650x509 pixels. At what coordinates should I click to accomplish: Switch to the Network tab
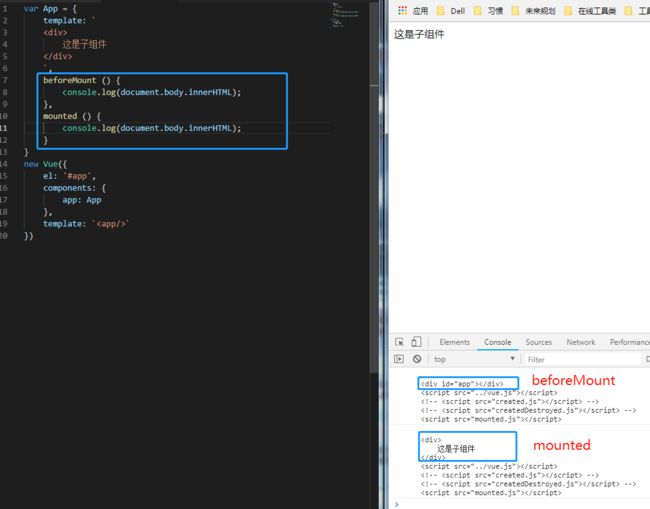581,342
